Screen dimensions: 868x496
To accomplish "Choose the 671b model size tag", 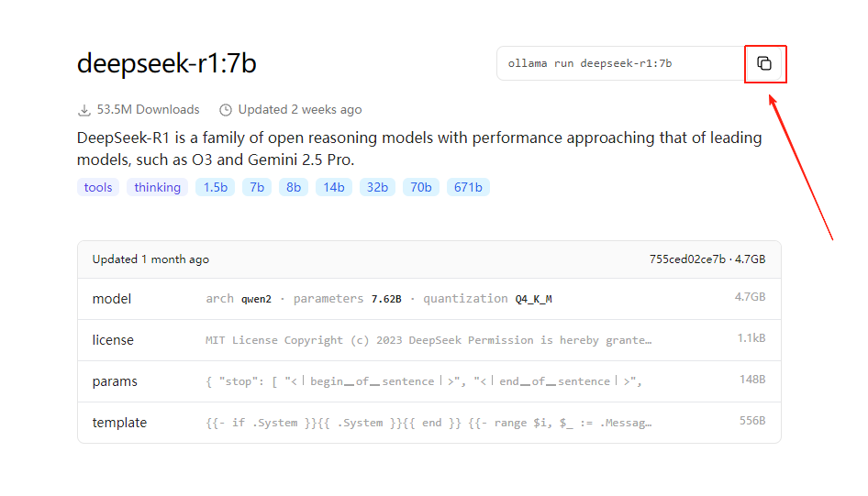I will point(468,187).
